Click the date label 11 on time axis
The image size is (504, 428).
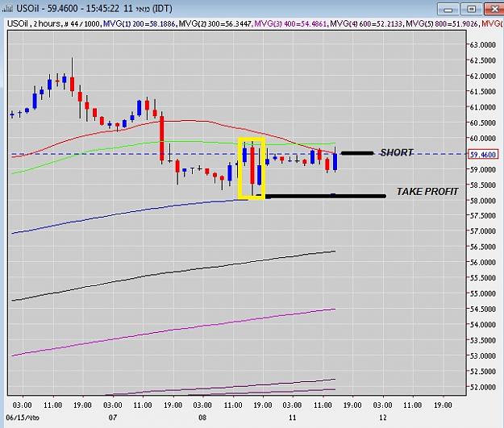292,418
